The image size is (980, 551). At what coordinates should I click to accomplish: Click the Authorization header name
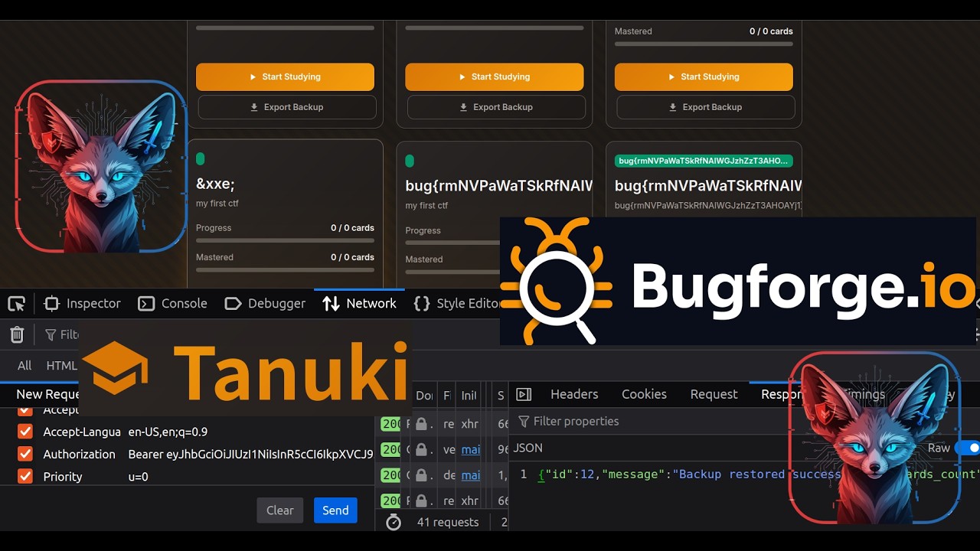pyautogui.click(x=79, y=454)
